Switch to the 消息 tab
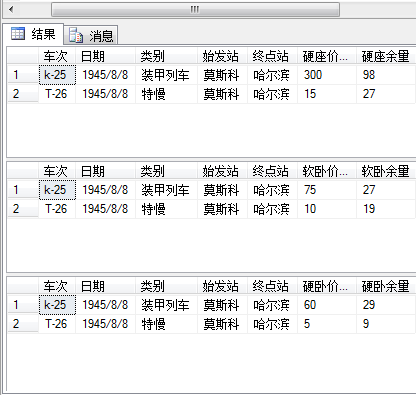Image resolution: width=416 pixels, height=395 pixels. pyautogui.click(x=91, y=35)
